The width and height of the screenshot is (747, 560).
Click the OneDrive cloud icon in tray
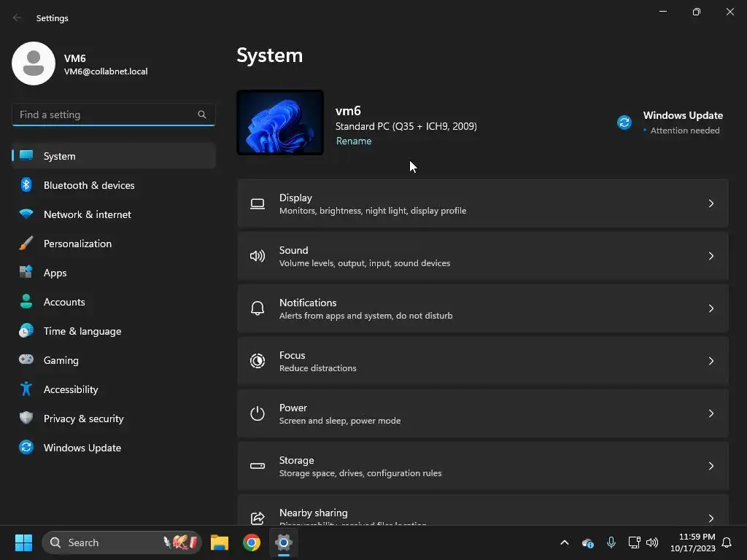click(x=588, y=542)
